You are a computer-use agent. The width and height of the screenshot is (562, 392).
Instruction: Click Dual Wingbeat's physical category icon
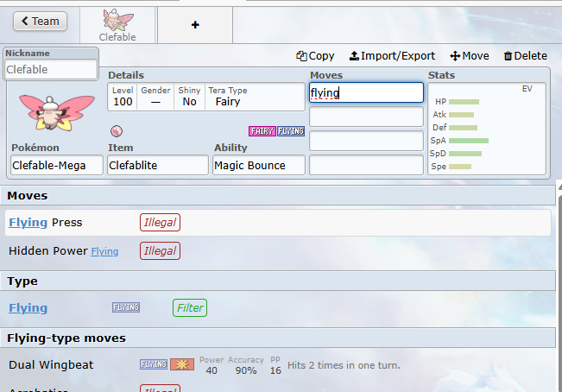182,364
